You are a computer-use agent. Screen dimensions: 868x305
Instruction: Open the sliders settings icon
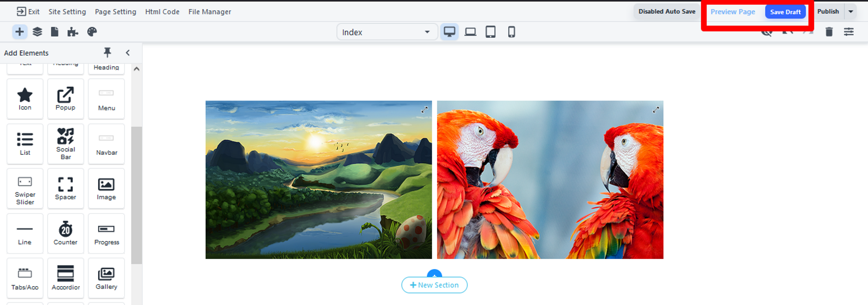tap(848, 32)
